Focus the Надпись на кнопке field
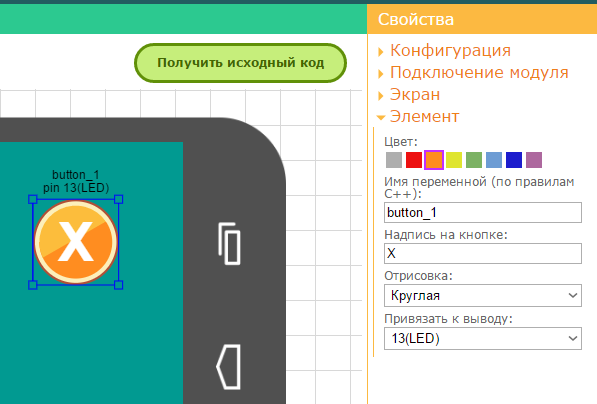Screen dimensions: 597x404 click(483, 253)
